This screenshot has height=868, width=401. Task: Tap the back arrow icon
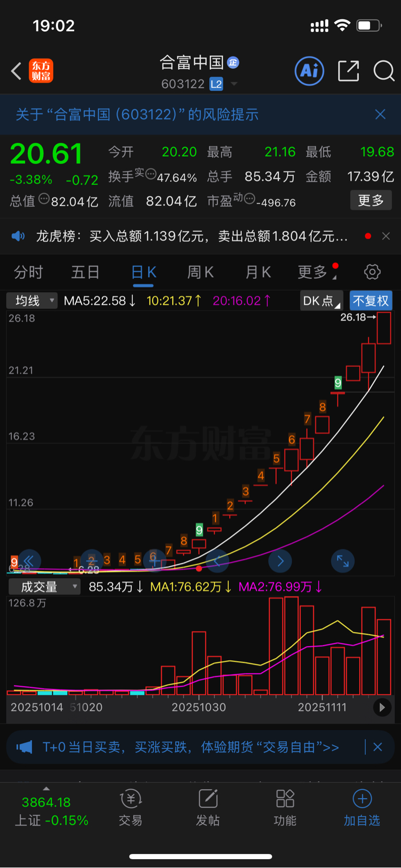16,71
